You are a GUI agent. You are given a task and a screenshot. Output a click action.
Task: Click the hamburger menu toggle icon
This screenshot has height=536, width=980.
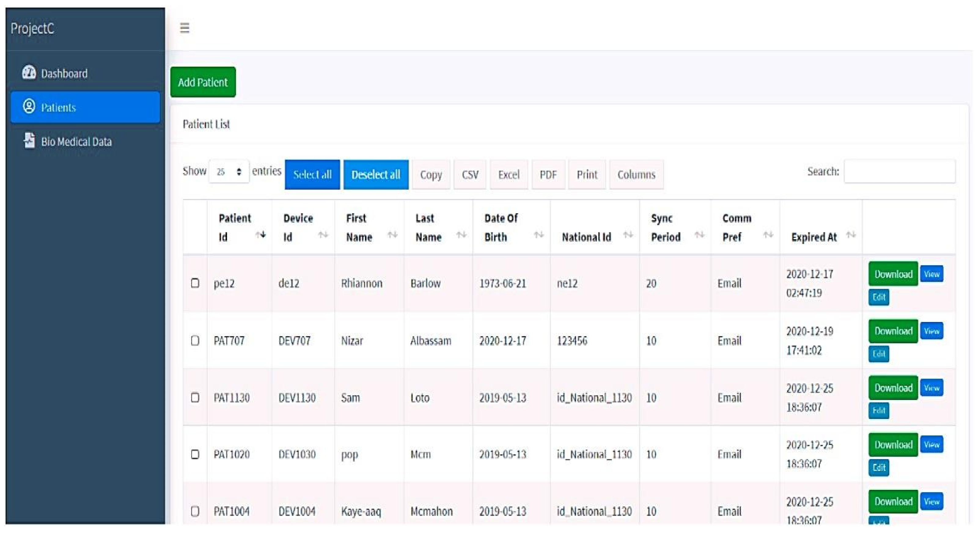click(185, 28)
